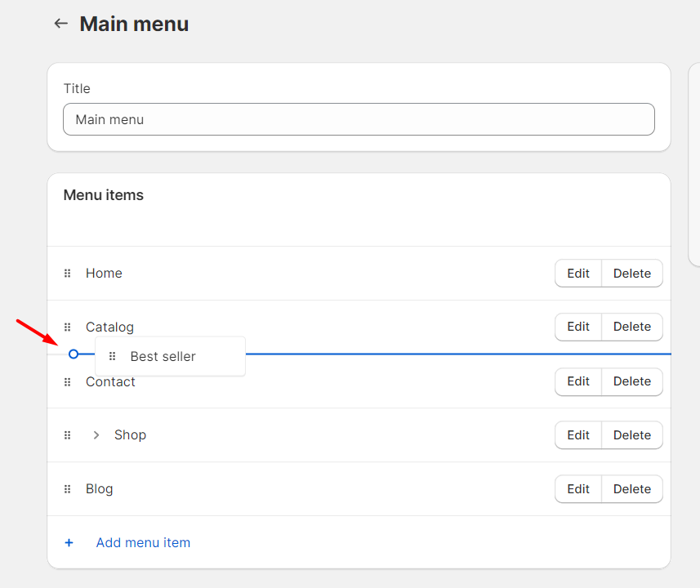The image size is (700, 588).
Task: Select the Contact item label
Action: 110,381
